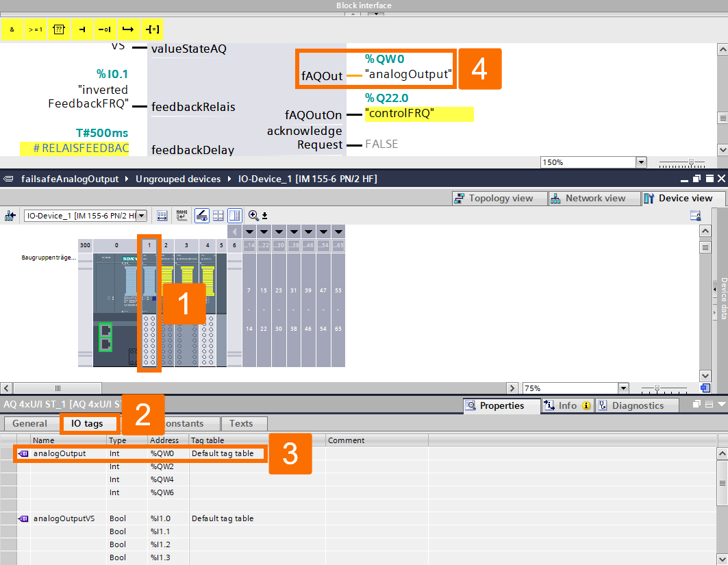The width and height of the screenshot is (728, 565).
Task: Insert an AND logic box
Action: coord(11,29)
